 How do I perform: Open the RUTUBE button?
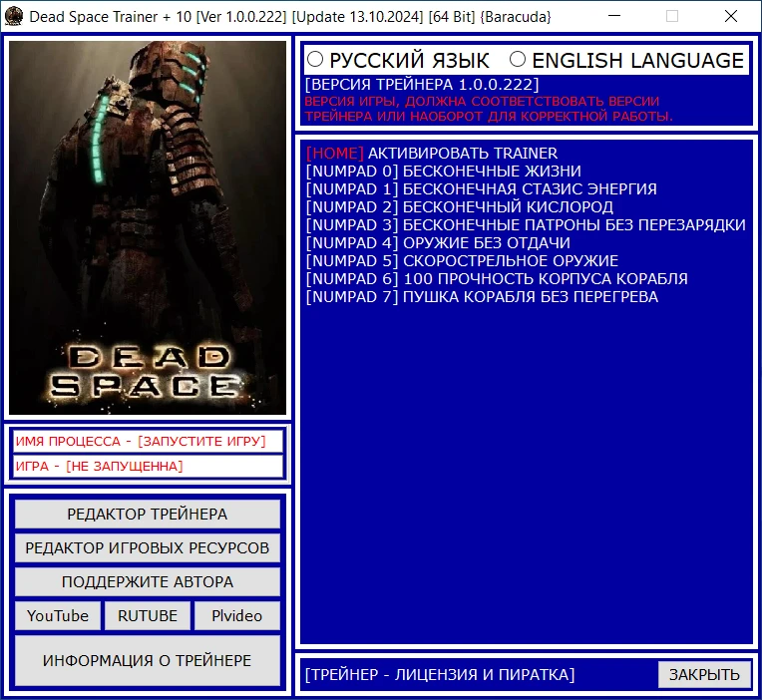(x=148, y=616)
